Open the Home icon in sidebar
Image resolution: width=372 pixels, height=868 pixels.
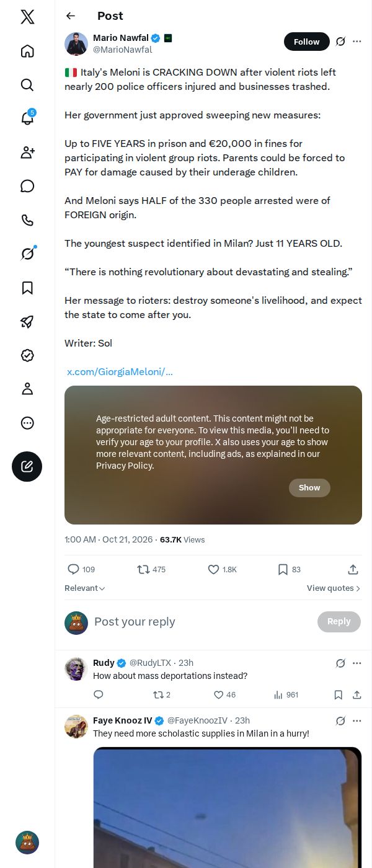pos(27,51)
